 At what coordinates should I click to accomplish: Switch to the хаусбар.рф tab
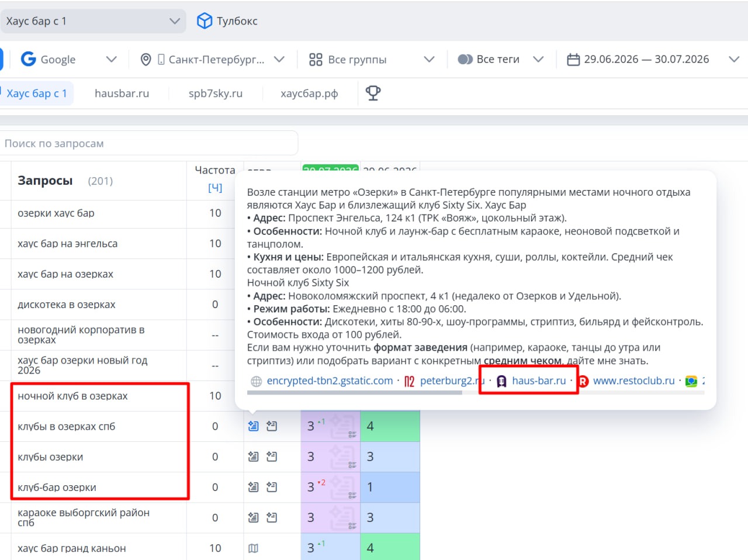click(309, 94)
